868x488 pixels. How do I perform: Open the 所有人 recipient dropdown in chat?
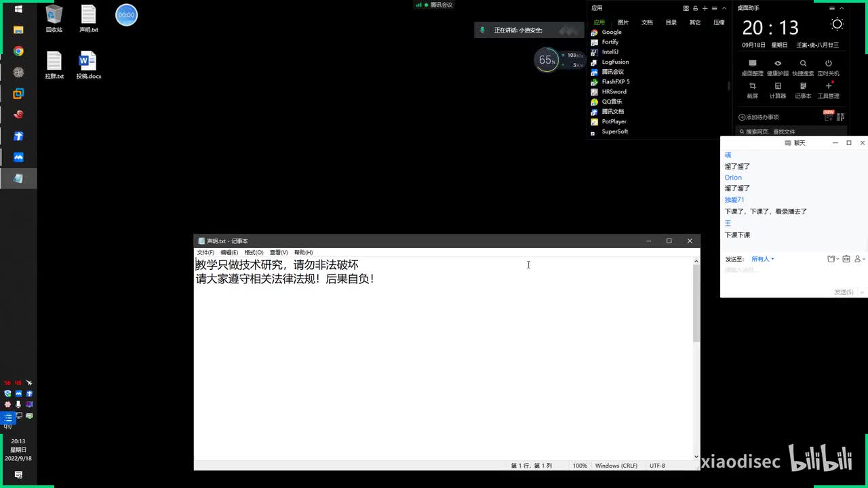[762, 259]
